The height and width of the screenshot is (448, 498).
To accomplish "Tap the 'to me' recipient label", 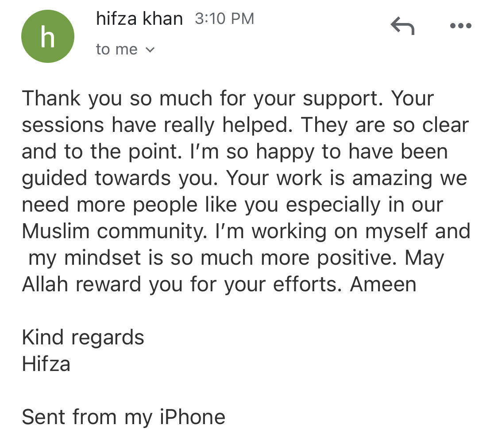I will pyautogui.click(x=116, y=49).
